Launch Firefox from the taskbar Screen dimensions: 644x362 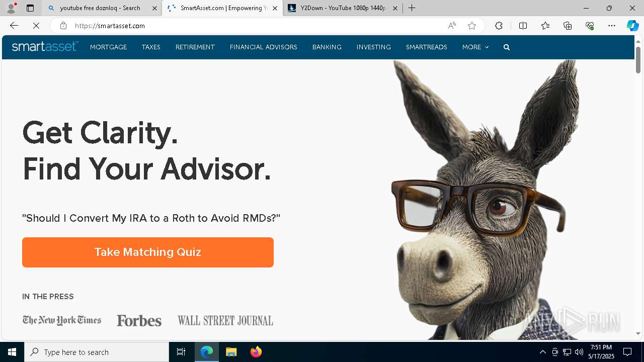256,352
